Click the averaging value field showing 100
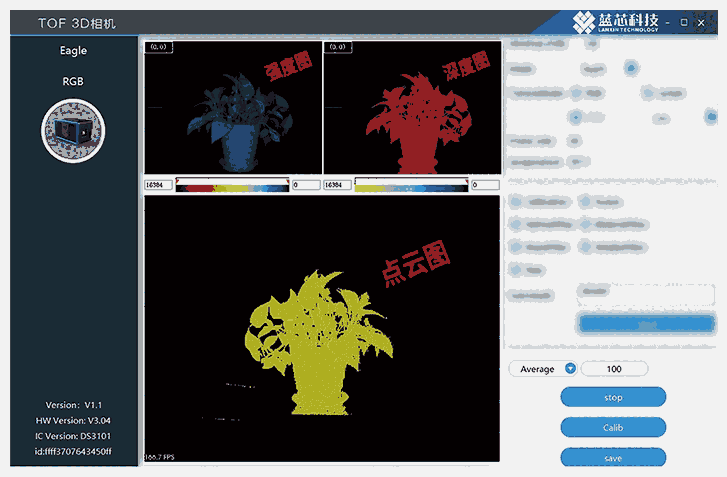727x477 pixels. point(613,369)
